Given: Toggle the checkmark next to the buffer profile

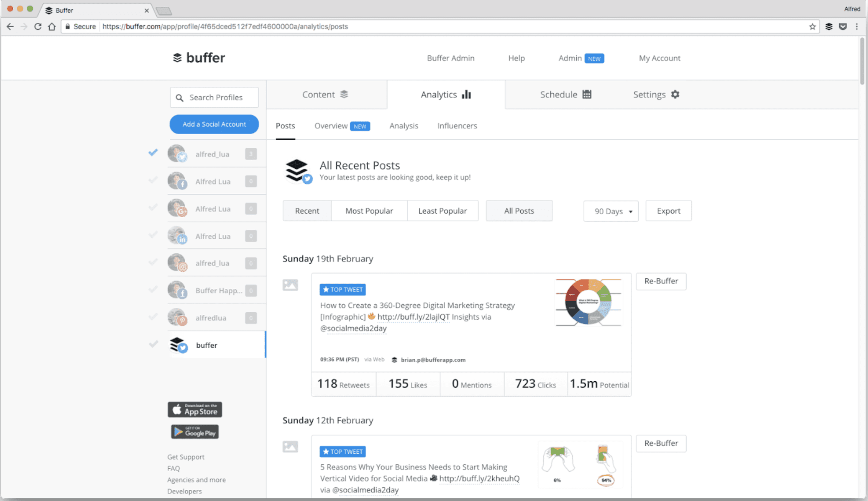Looking at the screenshot, I should 153,344.
